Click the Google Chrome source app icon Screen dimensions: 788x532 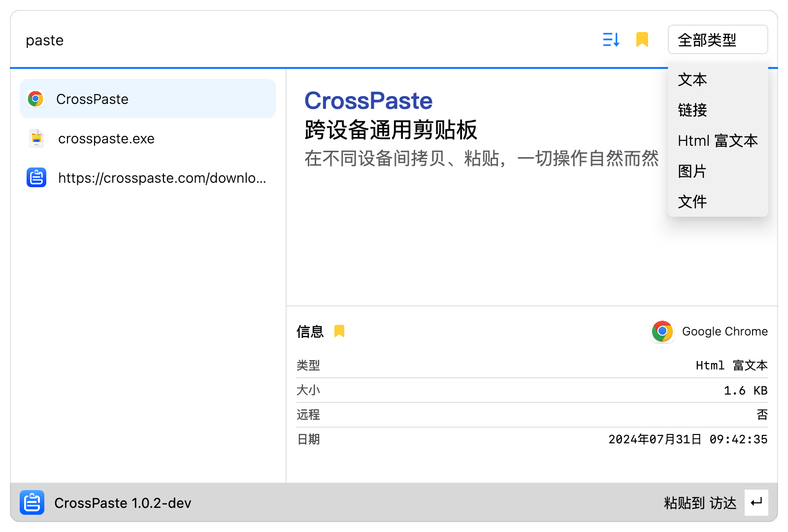point(662,332)
